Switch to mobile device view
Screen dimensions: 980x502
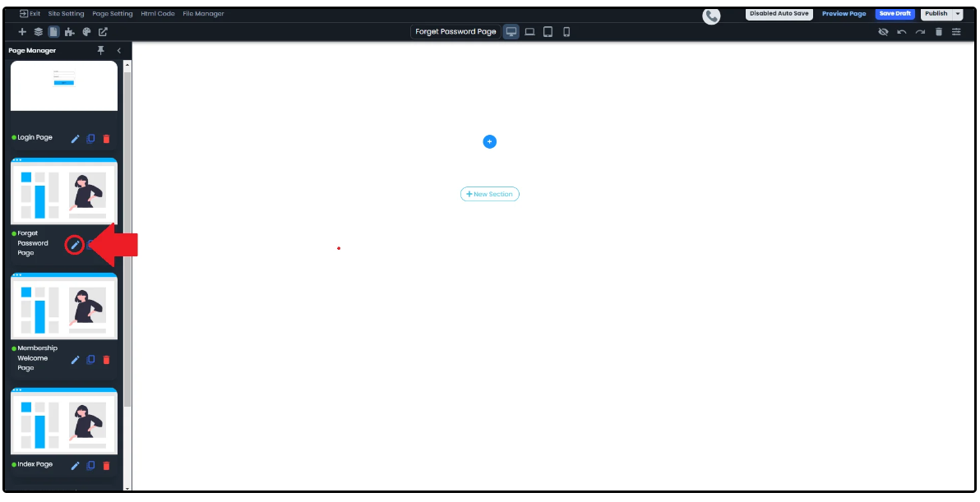click(x=566, y=32)
